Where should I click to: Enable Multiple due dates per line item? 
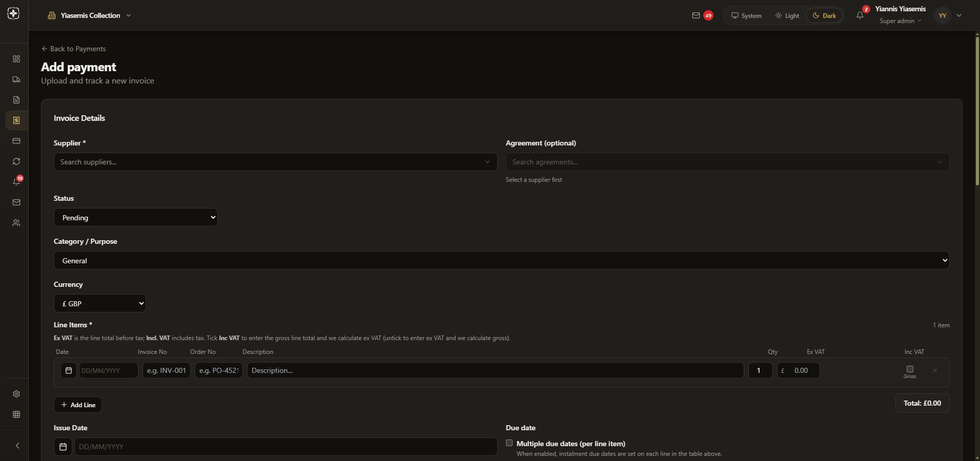click(x=509, y=443)
